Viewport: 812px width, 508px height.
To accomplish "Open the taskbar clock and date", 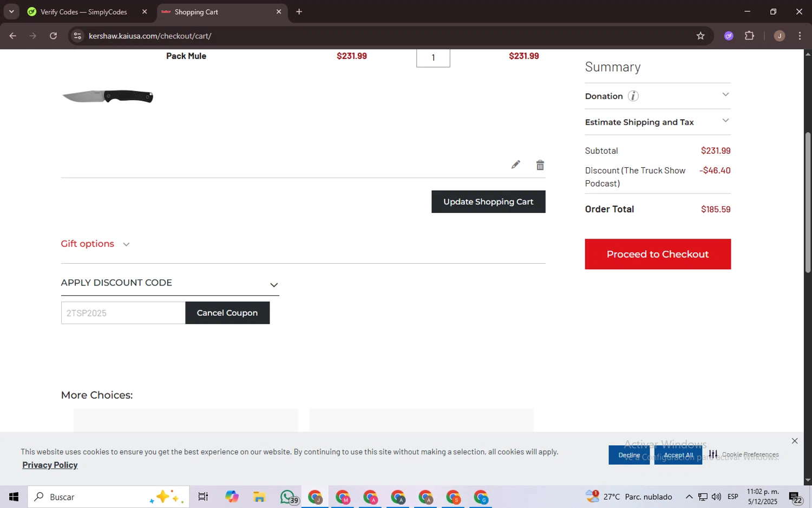I will point(763,497).
